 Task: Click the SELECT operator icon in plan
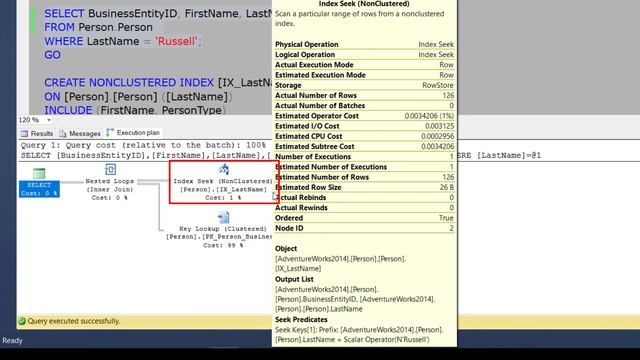coord(39,173)
